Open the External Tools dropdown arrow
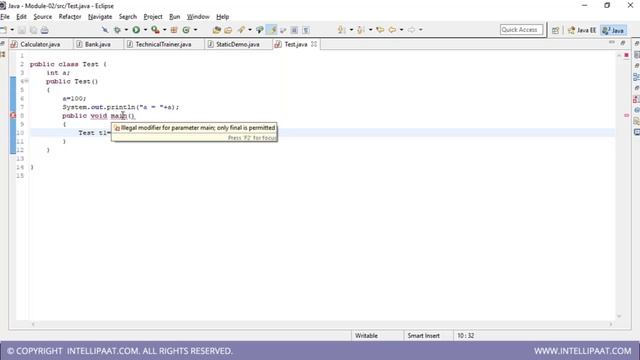Viewport: 640px width, 360px height. tap(164, 30)
